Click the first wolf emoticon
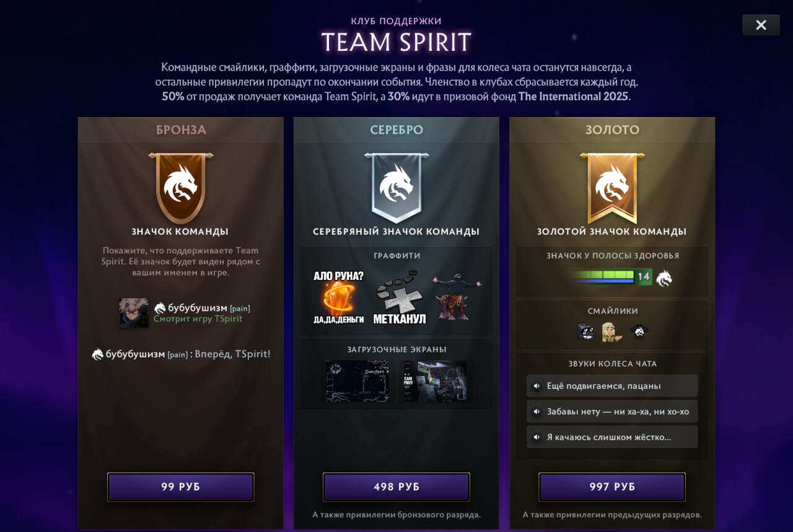The height and width of the screenshot is (532, 793). (585, 332)
